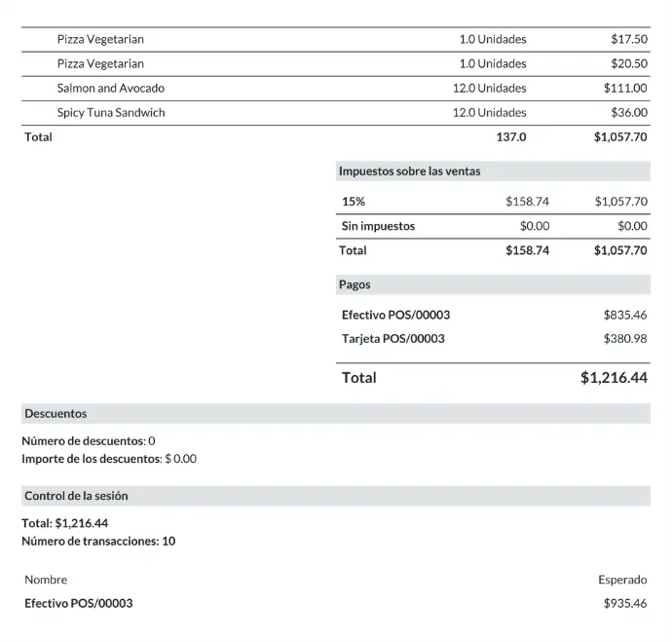Click the Sin impuestos row label
Image resolution: width=672 pixels, height=642 pixels.
click(x=378, y=226)
